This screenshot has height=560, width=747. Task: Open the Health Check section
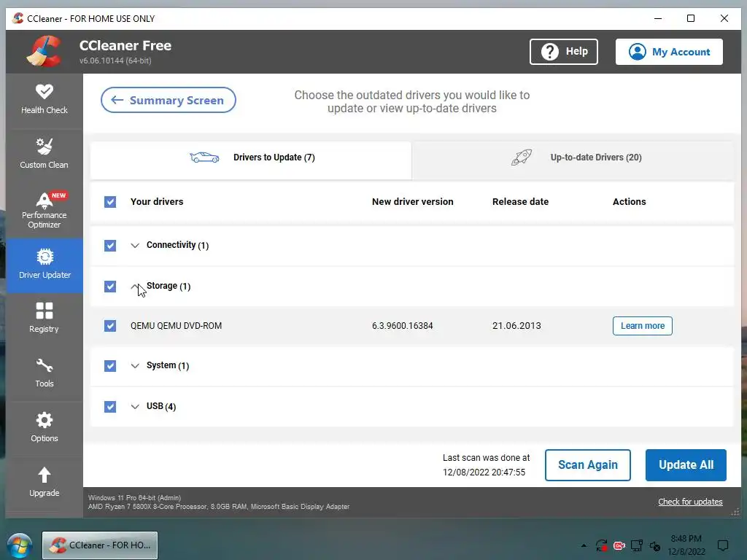(x=44, y=99)
